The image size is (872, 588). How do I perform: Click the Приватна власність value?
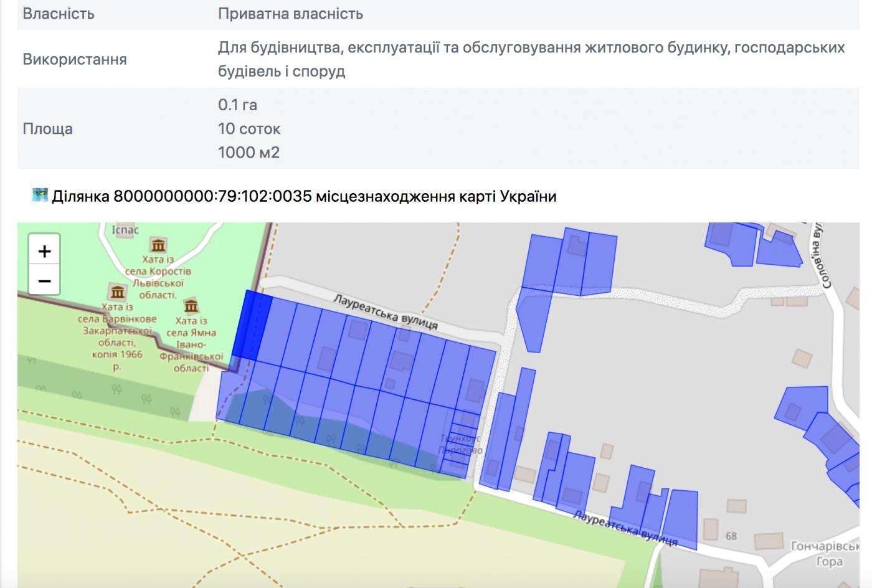[x=290, y=14]
